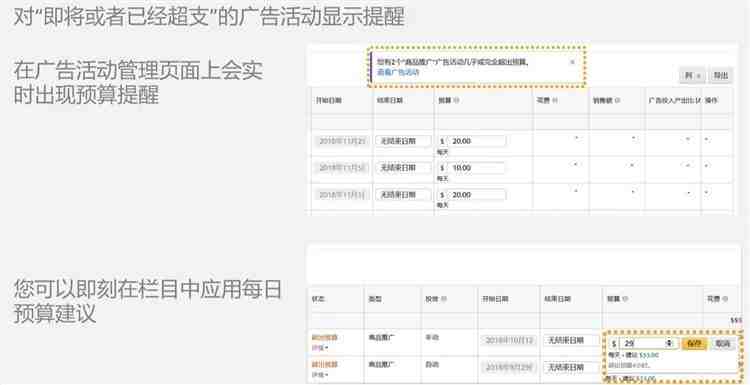This screenshot has width=750, height=385.
Task: Open the 查看广告活动 link
Action: (x=398, y=73)
